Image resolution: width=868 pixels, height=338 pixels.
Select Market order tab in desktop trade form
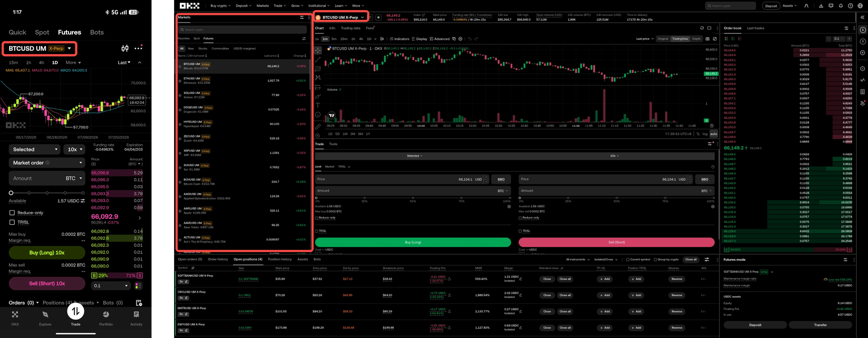[329, 167]
